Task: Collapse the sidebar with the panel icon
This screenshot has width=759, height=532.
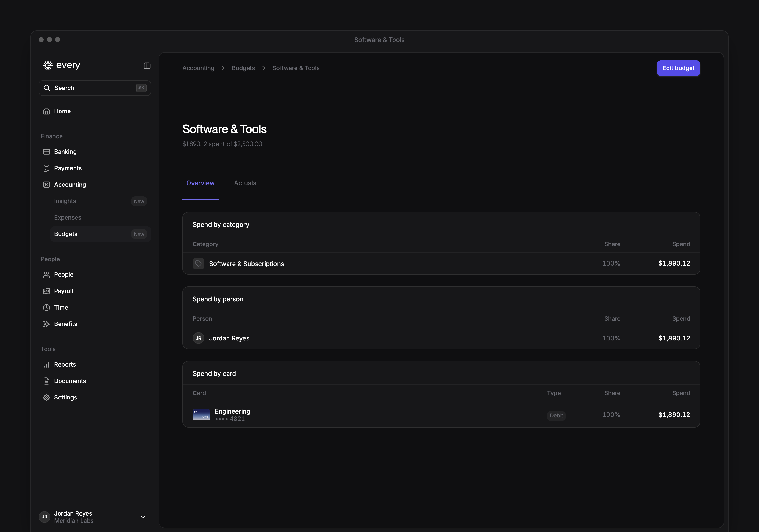Action: point(147,66)
